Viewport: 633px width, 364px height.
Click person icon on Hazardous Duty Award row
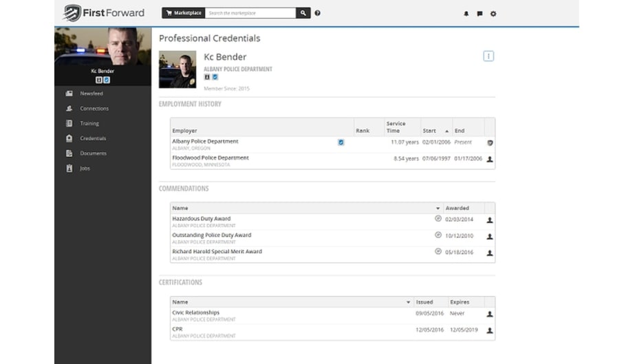click(490, 220)
